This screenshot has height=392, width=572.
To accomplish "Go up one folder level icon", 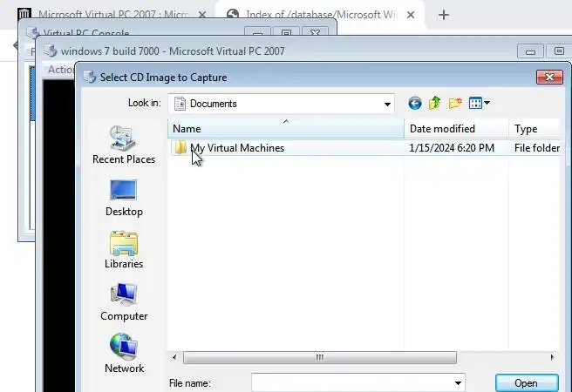I will pyautogui.click(x=434, y=104).
